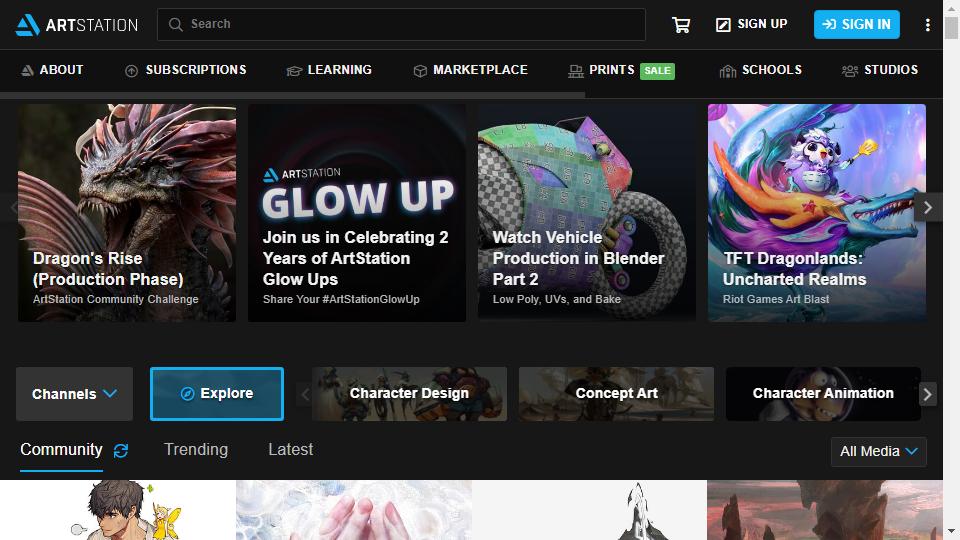Image resolution: width=960 pixels, height=540 pixels.
Task: Open the shopping cart
Action: pyautogui.click(x=681, y=24)
